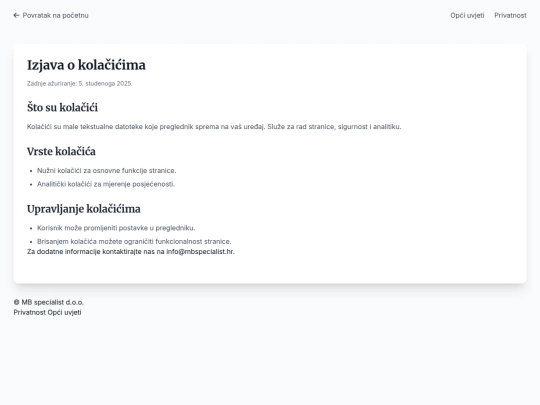Click the 'Izjava o kolačićima' page title

click(86, 65)
